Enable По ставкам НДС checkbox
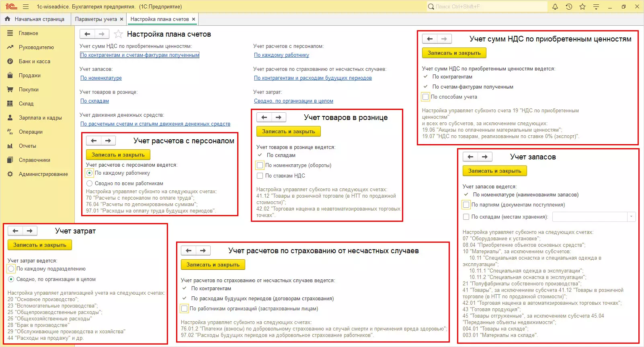644x347 pixels. click(x=260, y=176)
